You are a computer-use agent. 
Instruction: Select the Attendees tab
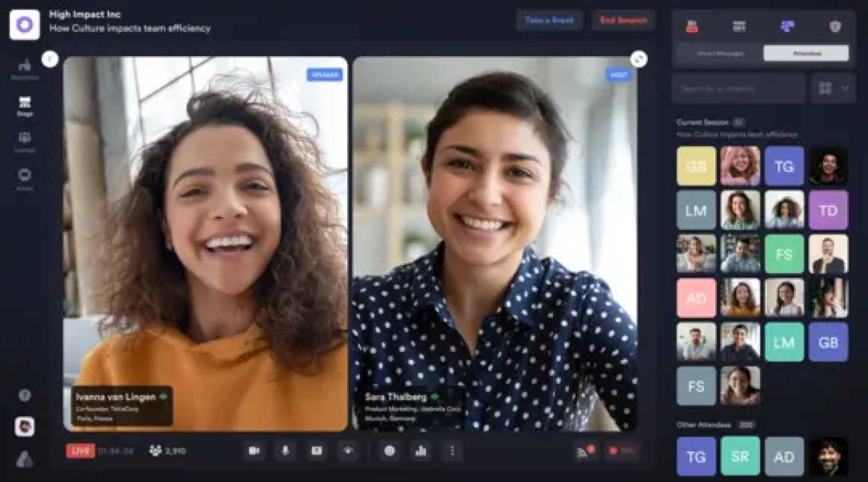[806, 54]
